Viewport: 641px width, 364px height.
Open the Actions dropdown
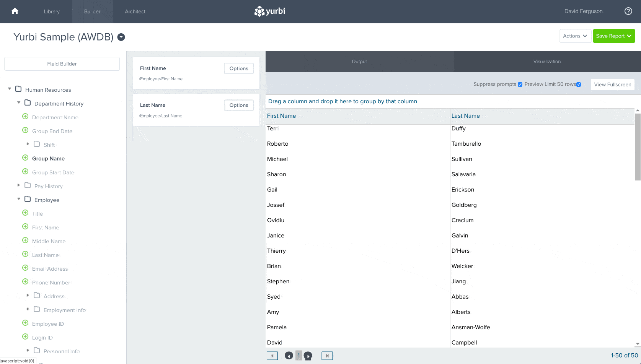tap(575, 36)
